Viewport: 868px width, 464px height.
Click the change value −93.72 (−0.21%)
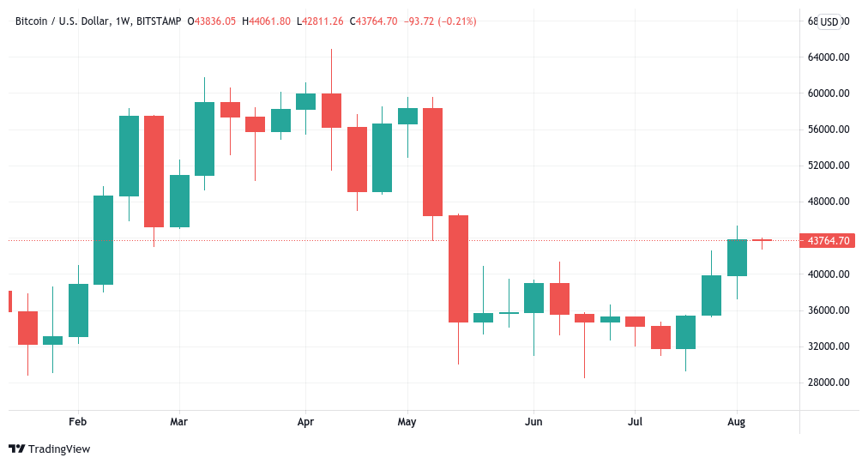pos(440,21)
